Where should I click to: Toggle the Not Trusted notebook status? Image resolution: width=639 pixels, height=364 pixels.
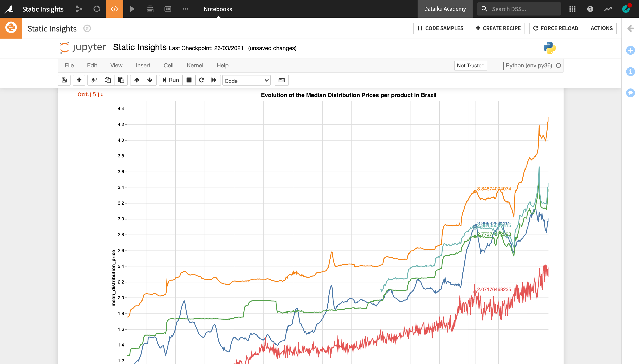[x=470, y=65]
